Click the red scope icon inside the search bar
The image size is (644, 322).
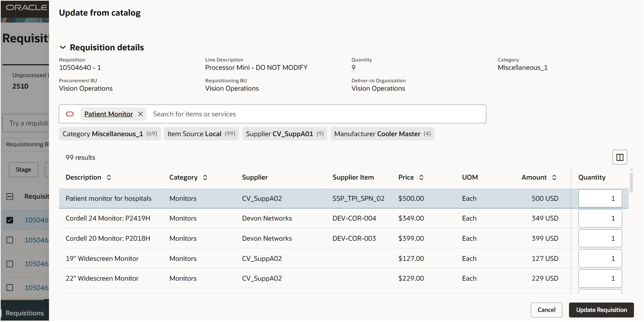[x=70, y=114]
